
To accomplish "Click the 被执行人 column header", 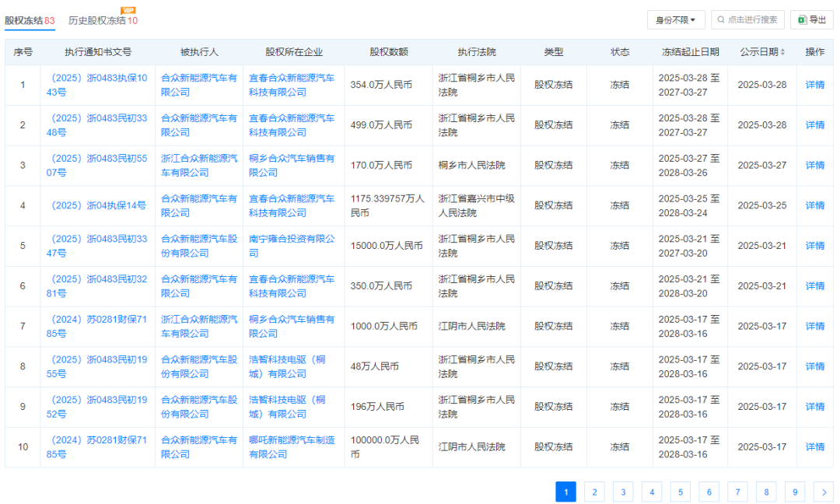I will [x=199, y=52].
